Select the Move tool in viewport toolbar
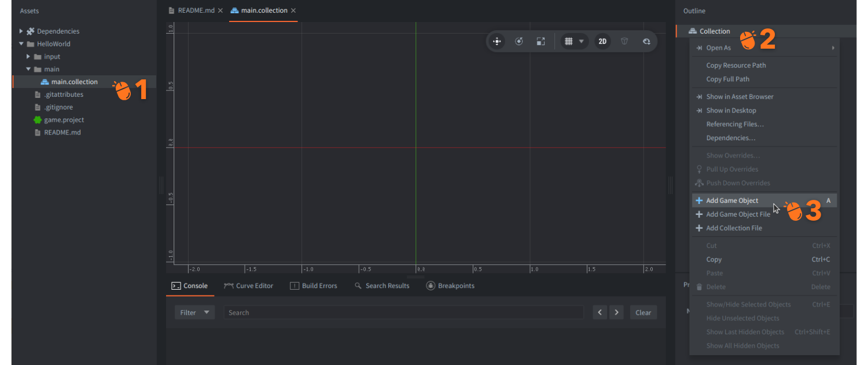868x365 pixels. 496,41
